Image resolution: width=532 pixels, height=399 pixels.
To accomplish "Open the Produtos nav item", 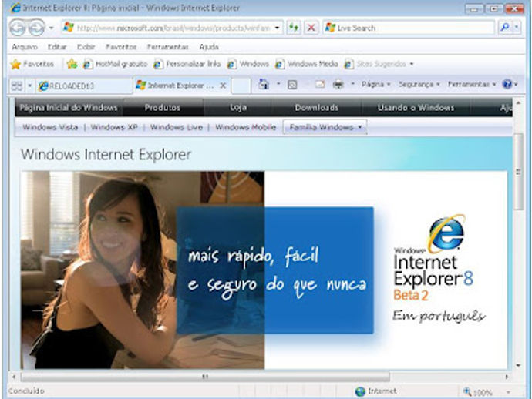I will coord(163,108).
